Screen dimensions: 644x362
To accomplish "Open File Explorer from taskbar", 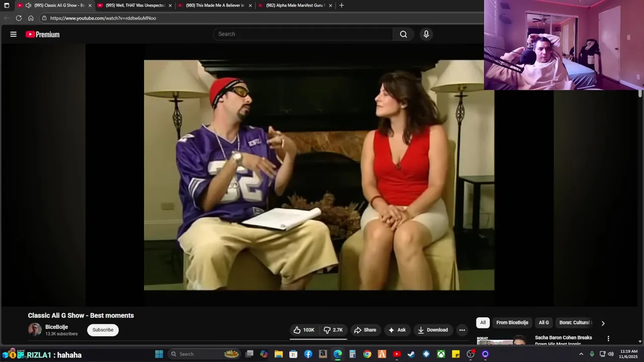I will pyautogui.click(x=279, y=354).
